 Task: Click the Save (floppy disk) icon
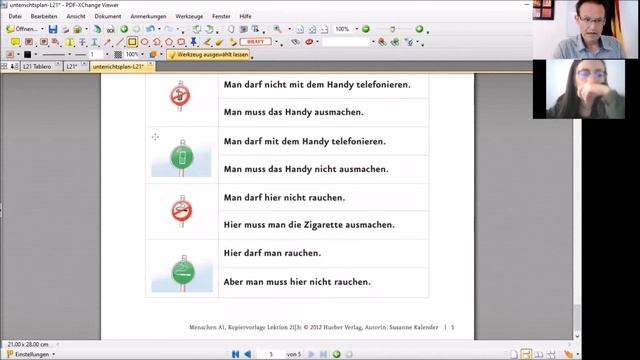point(53,29)
